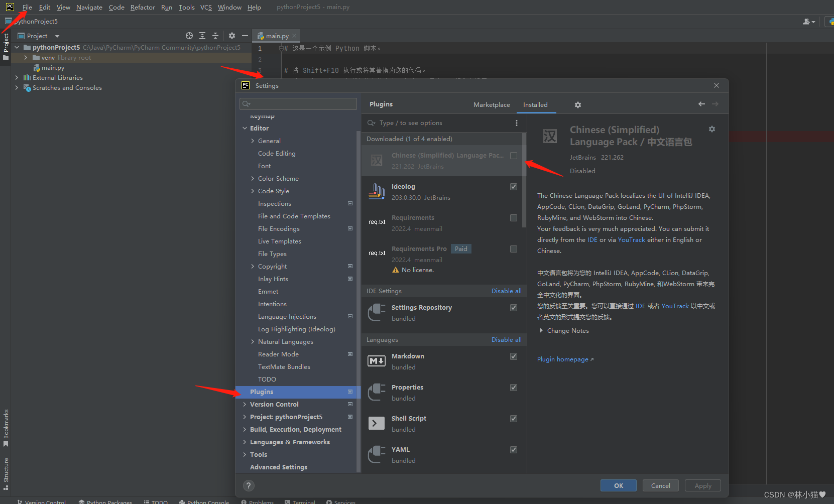The image size is (834, 504).
Task: Click the YAML plugin icon
Action: [377, 454]
